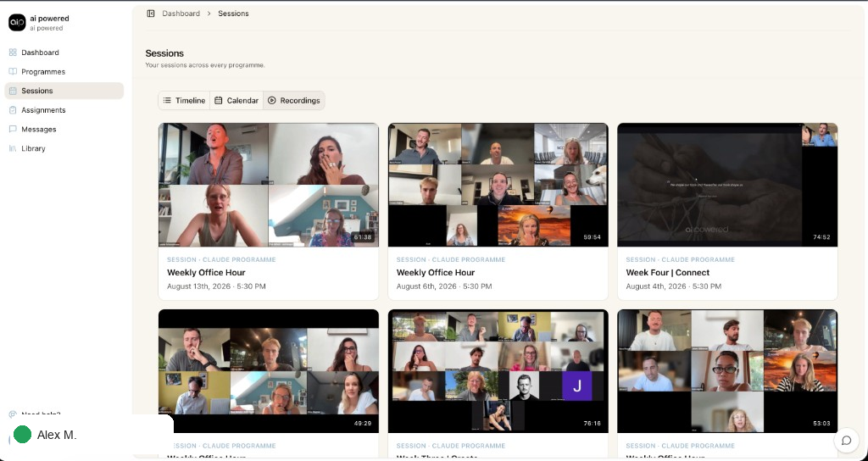Click the 61:38 duration badge
This screenshot has width=868, height=461.
[363, 237]
